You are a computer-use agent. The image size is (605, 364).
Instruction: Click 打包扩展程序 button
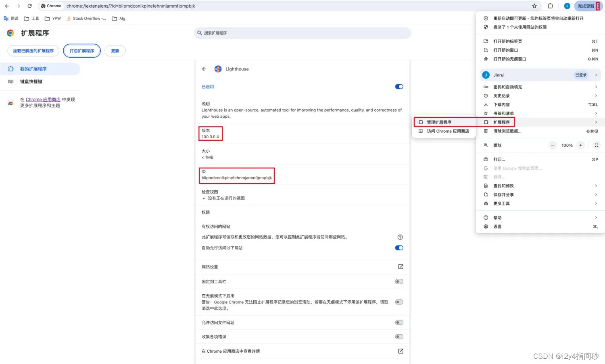pos(82,51)
